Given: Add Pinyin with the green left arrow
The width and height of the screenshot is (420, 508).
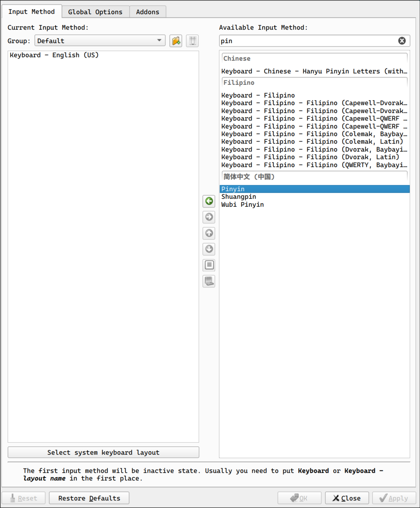Looking at the screenshot, I should (x=209, y=201).
